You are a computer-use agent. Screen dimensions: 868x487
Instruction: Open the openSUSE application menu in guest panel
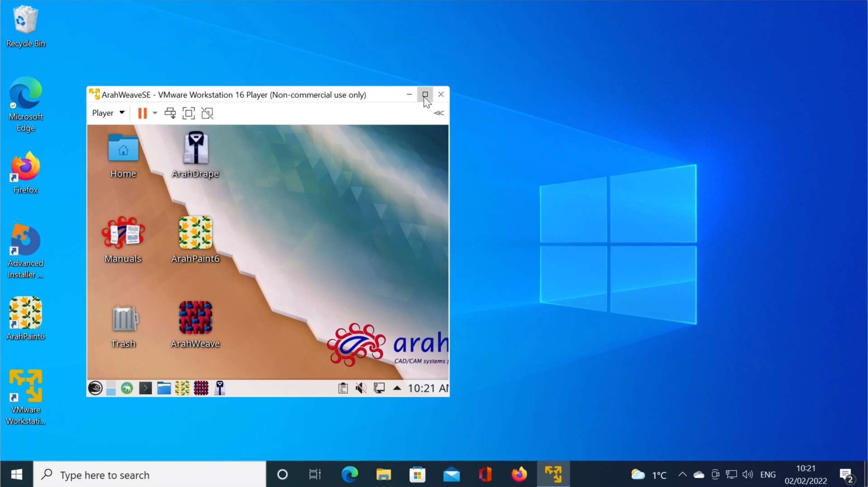click(95, 388)
